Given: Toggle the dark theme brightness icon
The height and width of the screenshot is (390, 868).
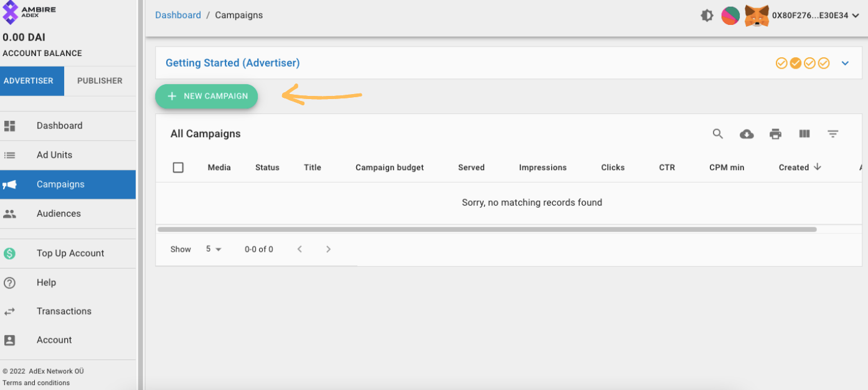Looking at the screenshot, I should pyautogui.click(x=707, y=16).
